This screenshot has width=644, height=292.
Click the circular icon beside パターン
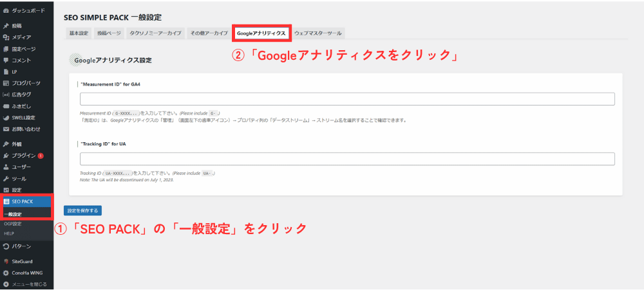click(x=6, y=246)
